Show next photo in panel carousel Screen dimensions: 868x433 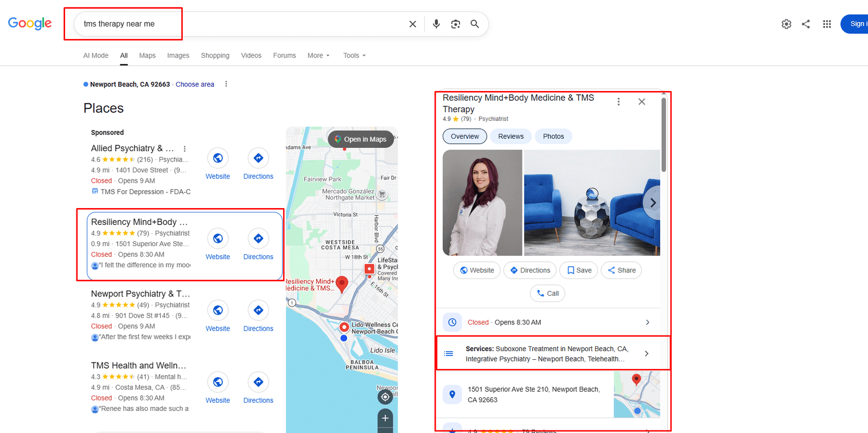[652, 203]
